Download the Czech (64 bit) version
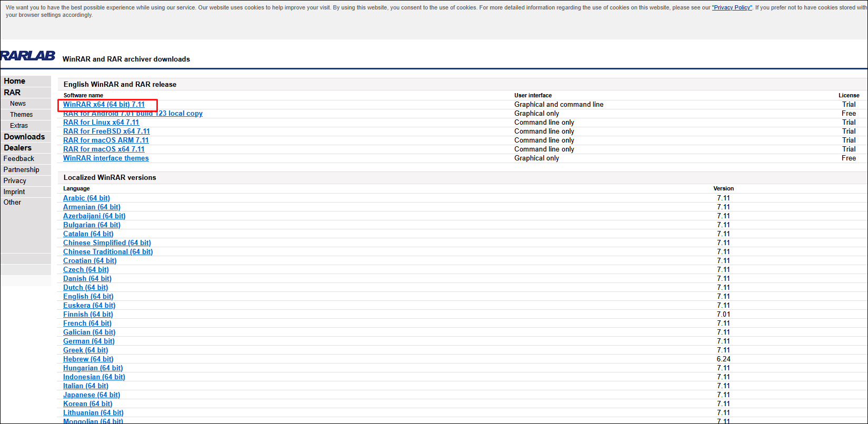This screenshot has height=424, width=868. [86, 270]
